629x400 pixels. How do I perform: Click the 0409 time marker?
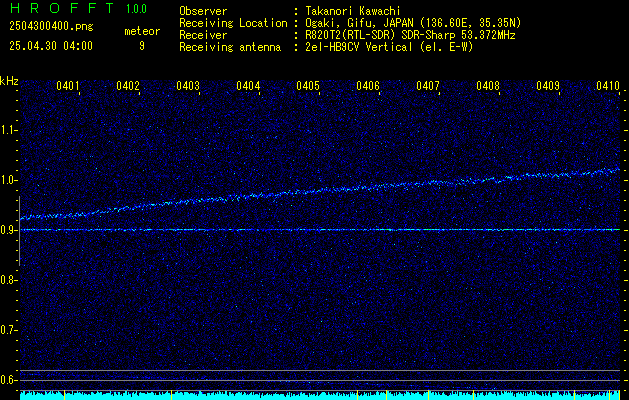548,86
